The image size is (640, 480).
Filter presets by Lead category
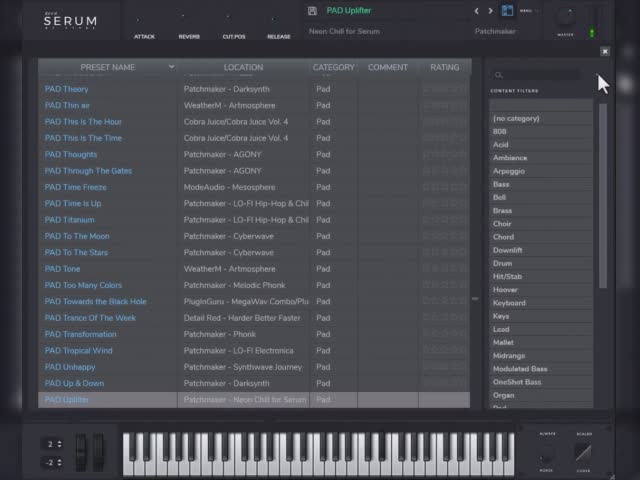pos(541,329)
